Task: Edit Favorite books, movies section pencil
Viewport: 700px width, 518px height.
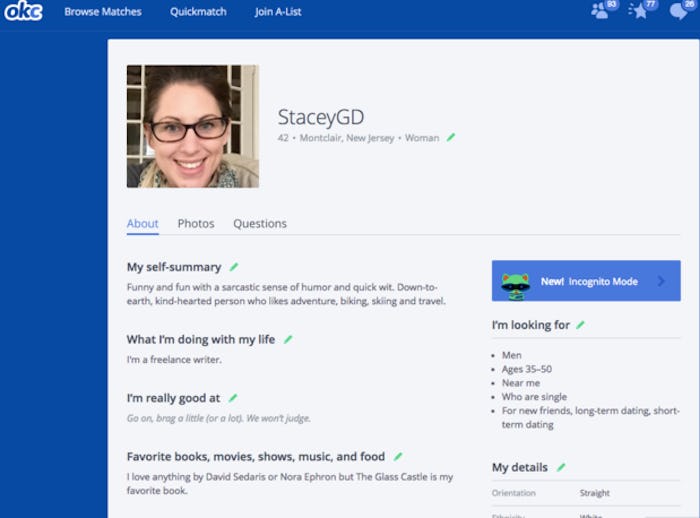Action: click(398, 456)
